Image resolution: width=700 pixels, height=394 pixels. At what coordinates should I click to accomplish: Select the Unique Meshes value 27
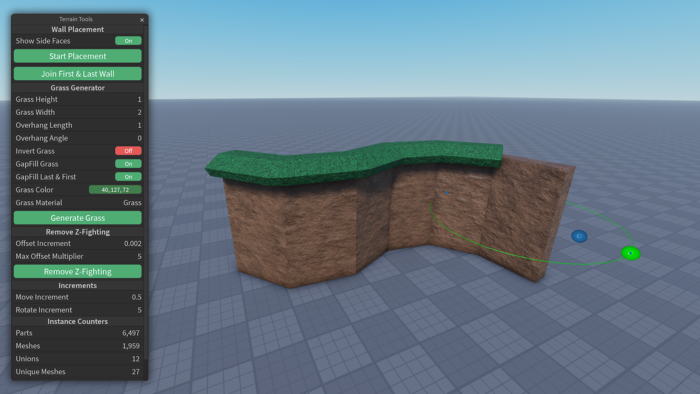136,372
